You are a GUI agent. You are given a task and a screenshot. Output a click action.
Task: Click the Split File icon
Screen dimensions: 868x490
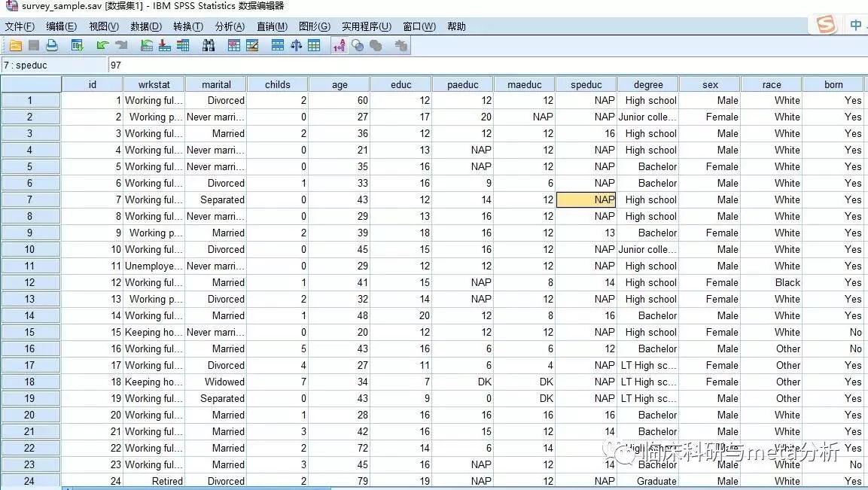278,46
